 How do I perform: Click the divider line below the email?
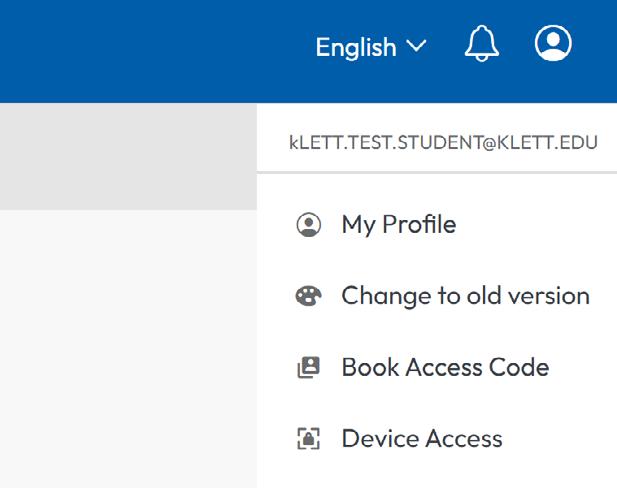click(x=436, y=173)
